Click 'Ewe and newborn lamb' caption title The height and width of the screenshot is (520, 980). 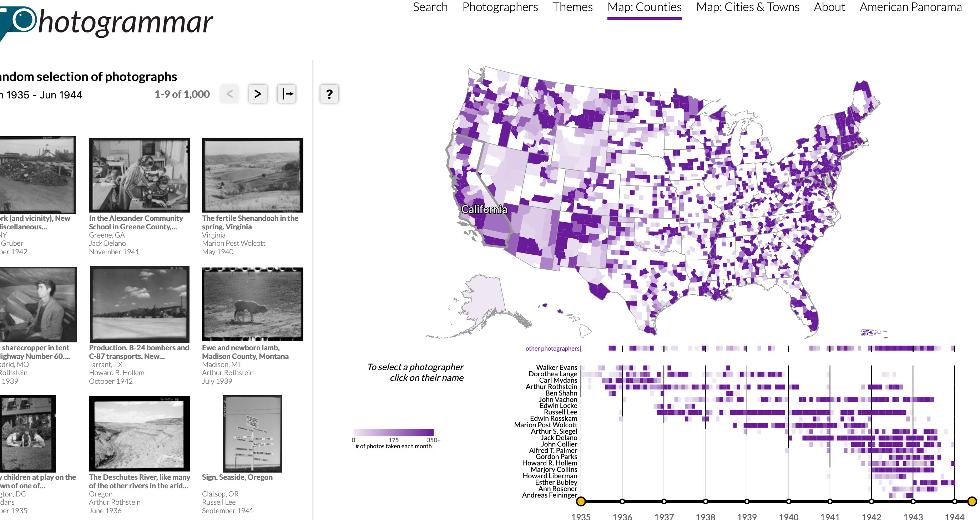[x=245, y=352]
